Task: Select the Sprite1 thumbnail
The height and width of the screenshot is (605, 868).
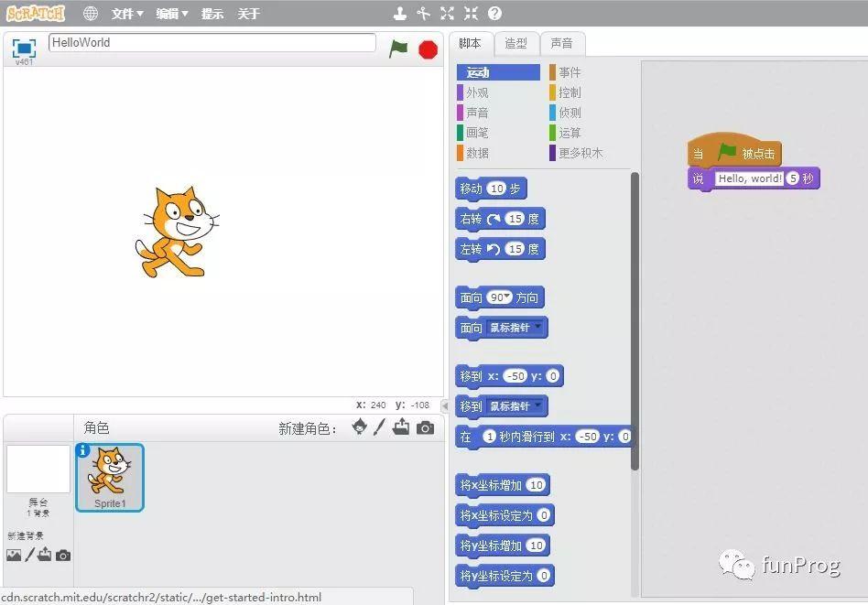Action: (110, 478)
